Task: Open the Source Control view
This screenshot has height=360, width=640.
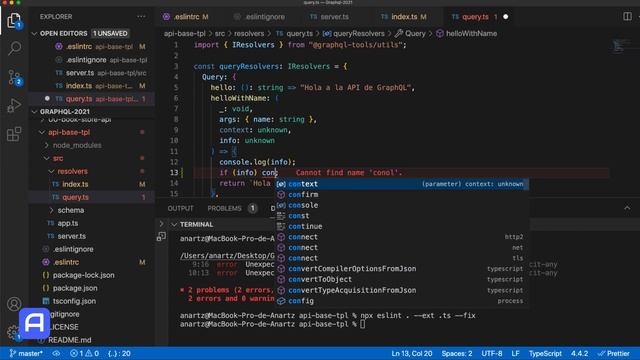Action: point(14,77)
